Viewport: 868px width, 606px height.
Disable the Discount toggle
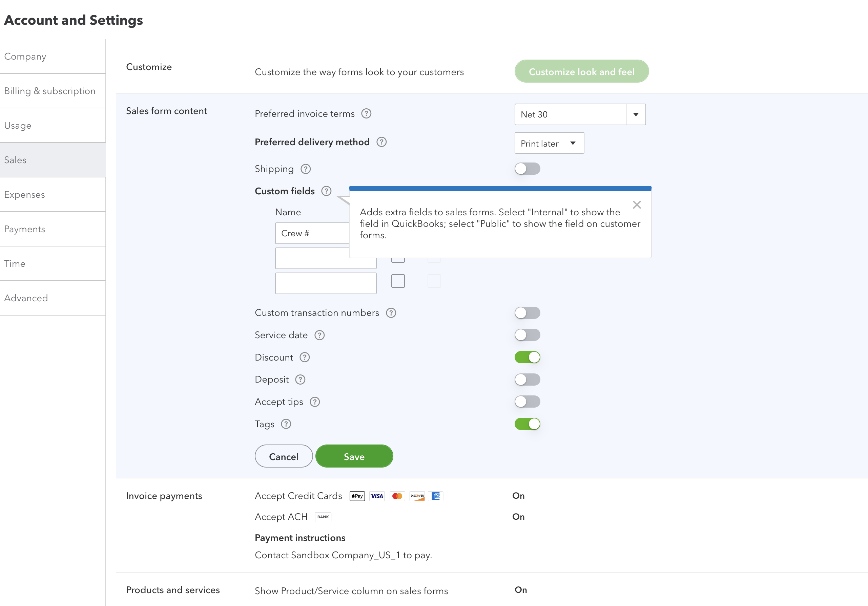528,356
